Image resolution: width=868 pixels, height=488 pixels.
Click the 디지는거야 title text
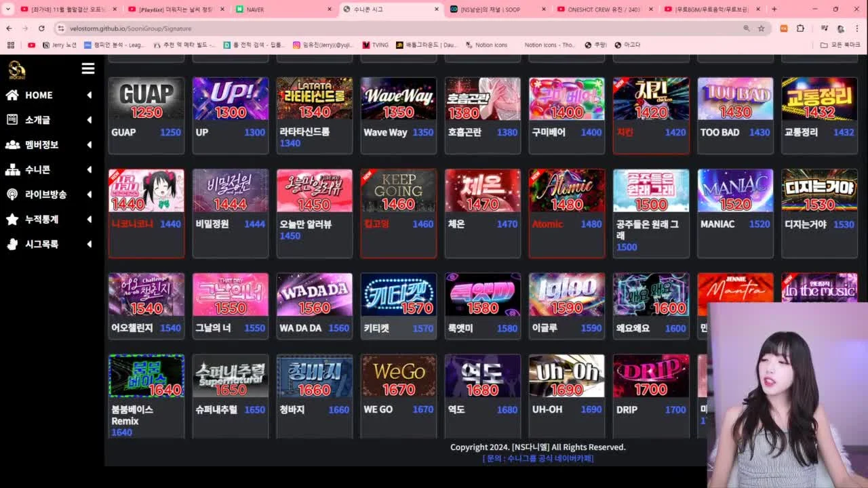click(x=806, y=224)
